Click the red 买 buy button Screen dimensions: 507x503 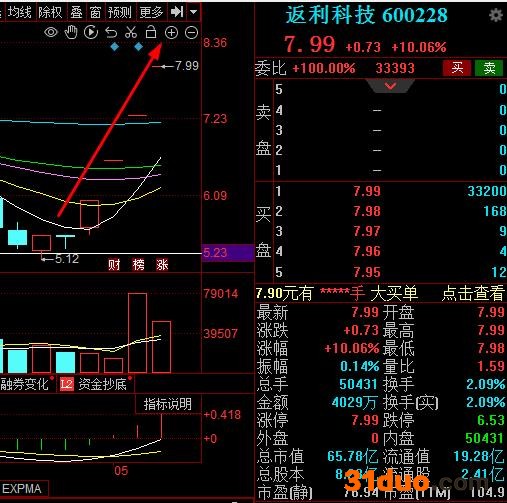[457, 68]
